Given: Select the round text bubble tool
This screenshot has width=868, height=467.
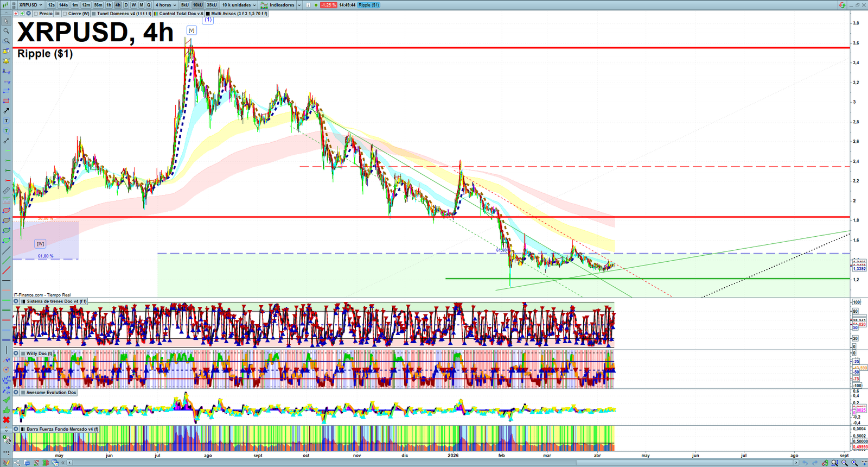Looking at the screenshot, I should [x=6, y=131].
